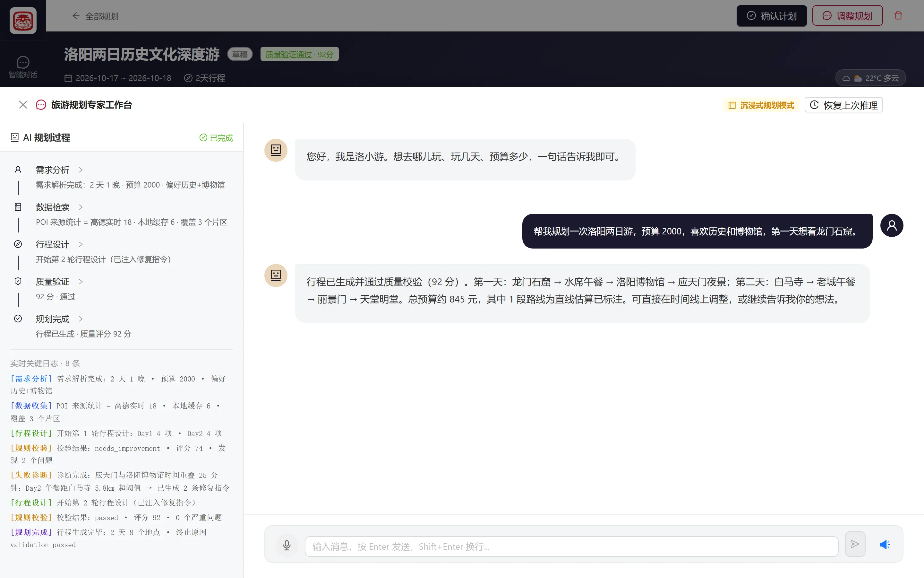Click the assistant itinerary summary message
Viewport: 924px width, 578px height.
pyautogui.click(x=582, y=293)
